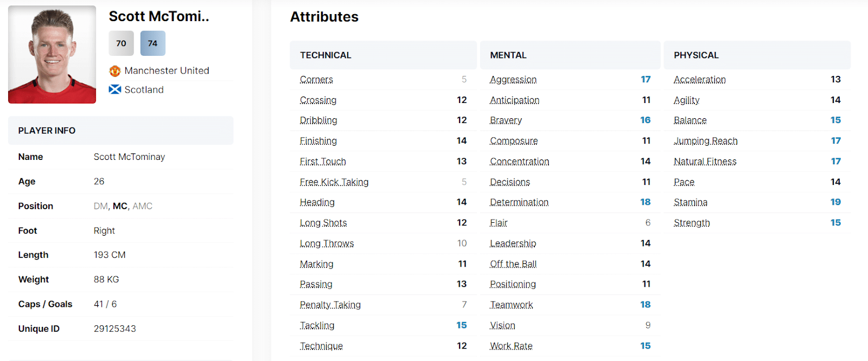868x361 pixels.
Task: Click the Stamina attribute label
Action: point(690,202)
